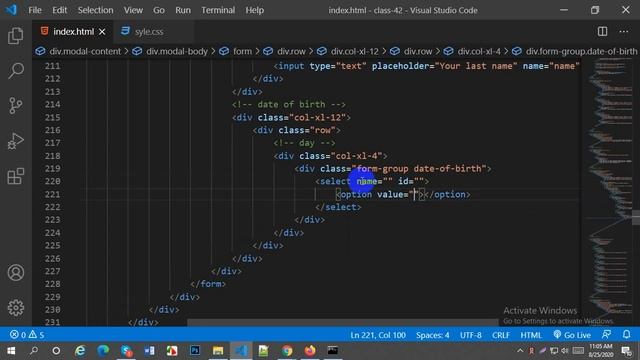Open the Extensions view
640x360 pixels.
[16, 176]
